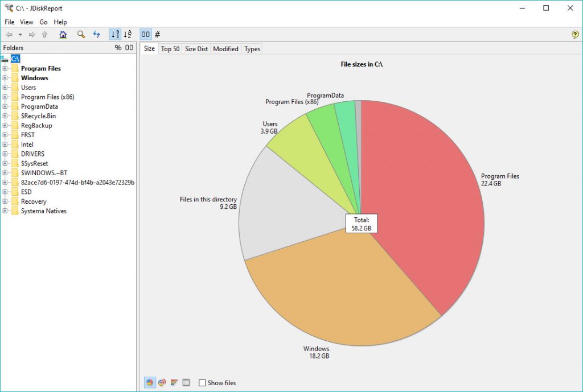Enable the Show files checkbox
583x392 pixels.
point(202,383)
